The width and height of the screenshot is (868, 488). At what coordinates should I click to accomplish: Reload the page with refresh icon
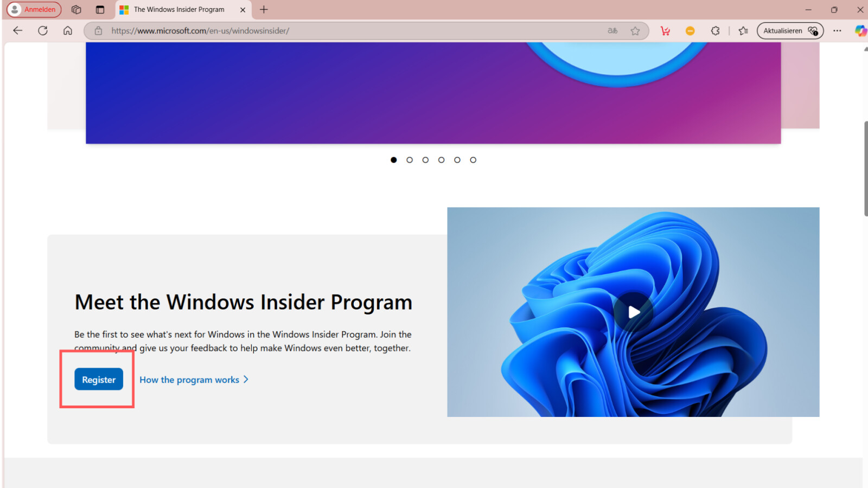(x=42, y=30)
